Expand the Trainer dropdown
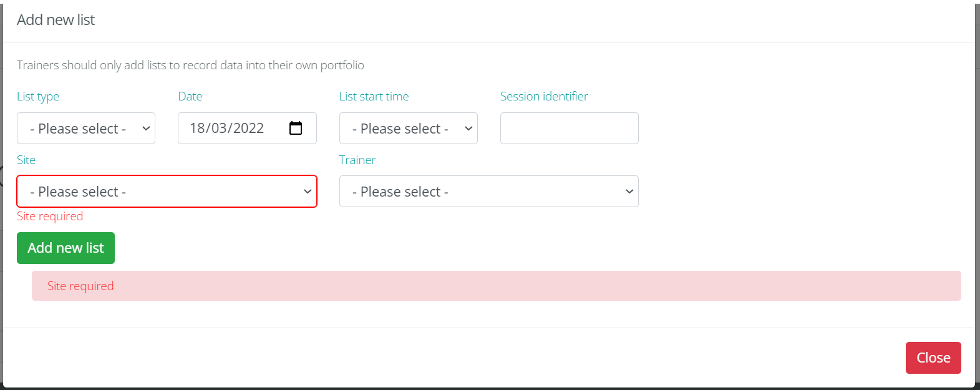This screenshot has height=390, width=980. (x=488, y=192)
